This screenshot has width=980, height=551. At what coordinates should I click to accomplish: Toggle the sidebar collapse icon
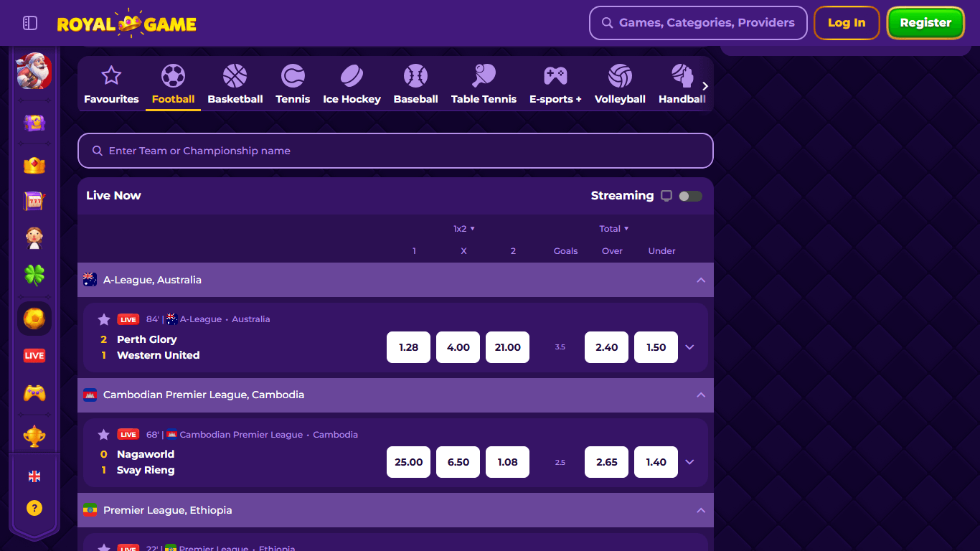coord(30,23)
